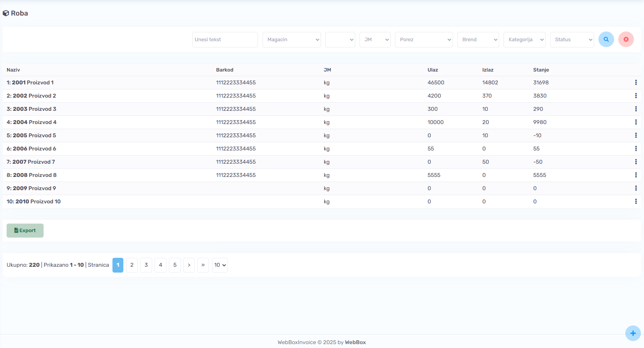Open three-dot menu for Proizvod 4
This screenshot has width=644, height=348.
point(636,122)
